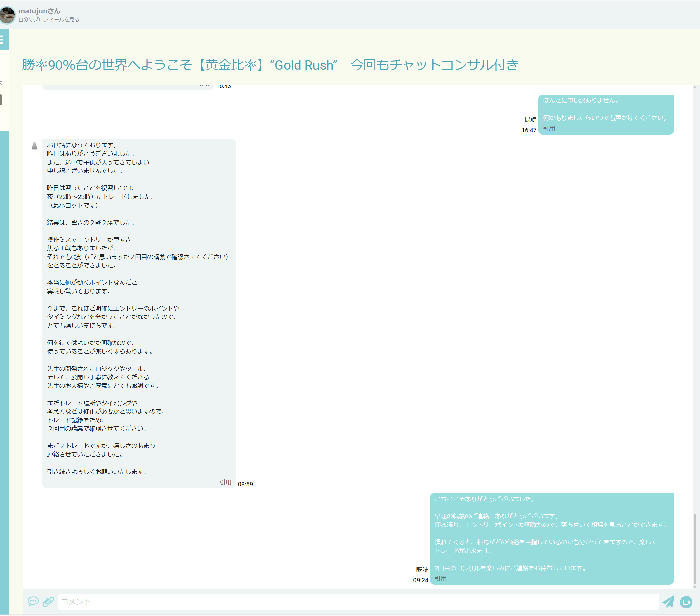Click the scrollbar up arrow
Image resolution: width=700 pixels, height=616 pixels.
tap(695, 87)
